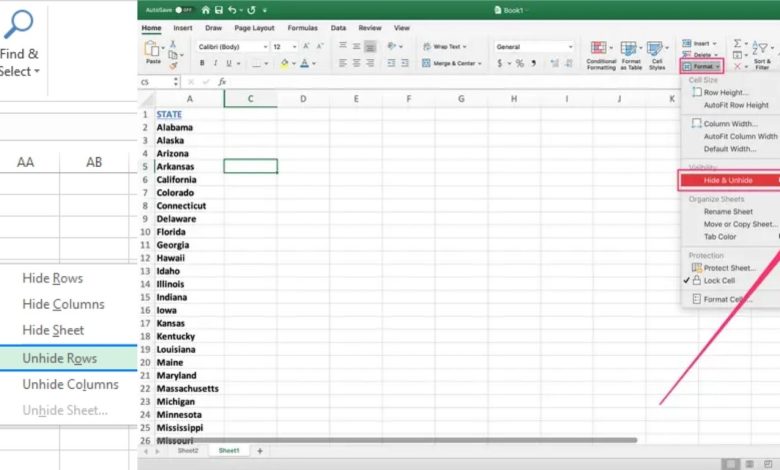Open the Formulas ribbon tab
The image size is (780, 470).
[x=302, y=28]
